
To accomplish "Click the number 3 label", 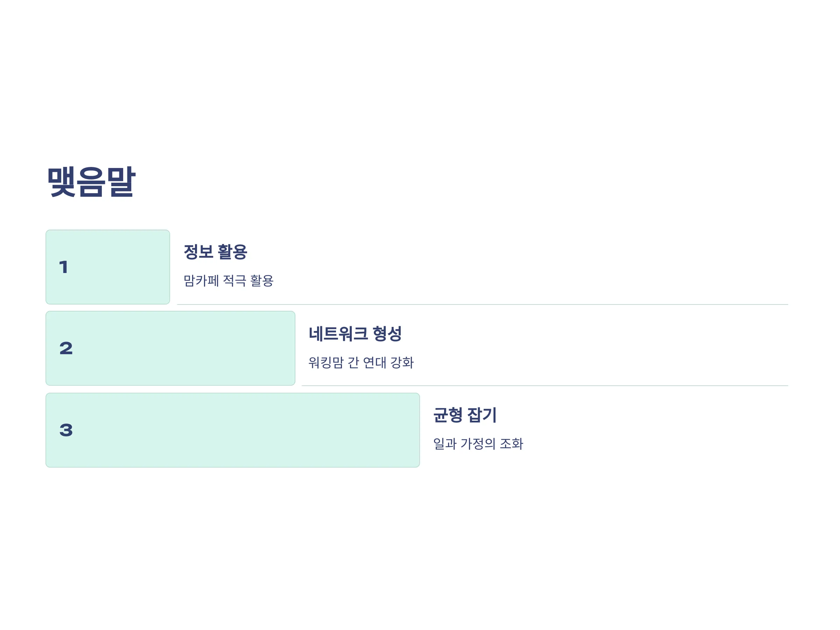I will (x=66, y=430).
